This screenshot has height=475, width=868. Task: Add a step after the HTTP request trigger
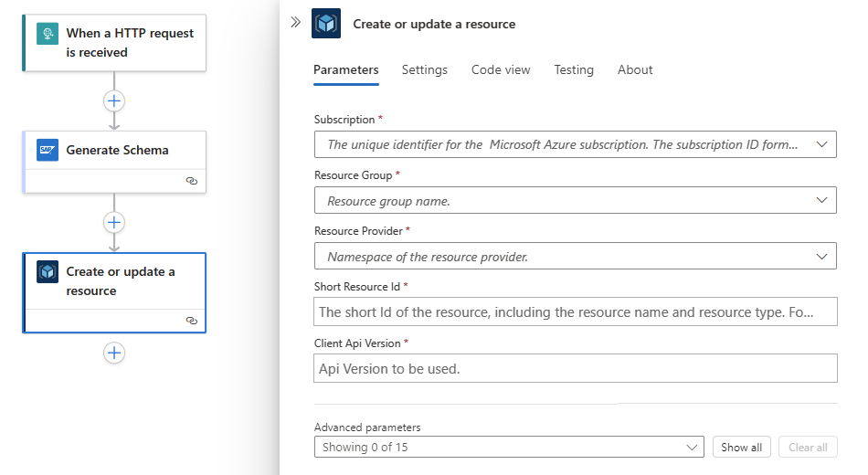click(114, 100)
